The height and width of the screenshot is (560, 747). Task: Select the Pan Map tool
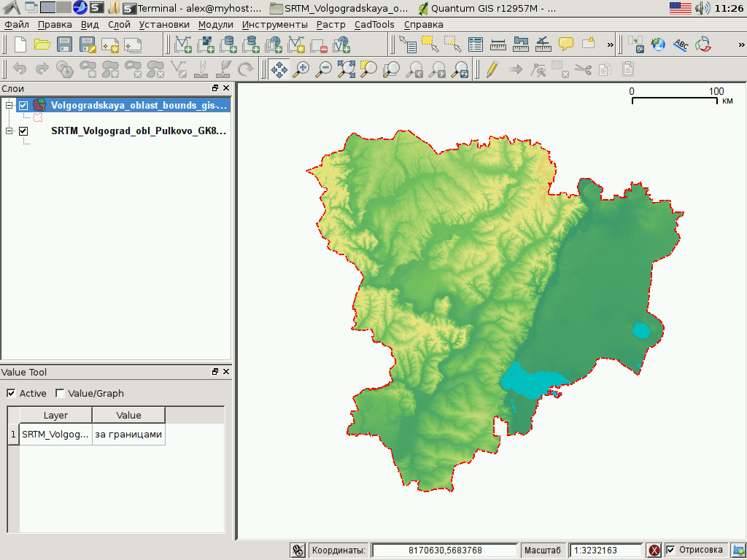coord(280,69)
